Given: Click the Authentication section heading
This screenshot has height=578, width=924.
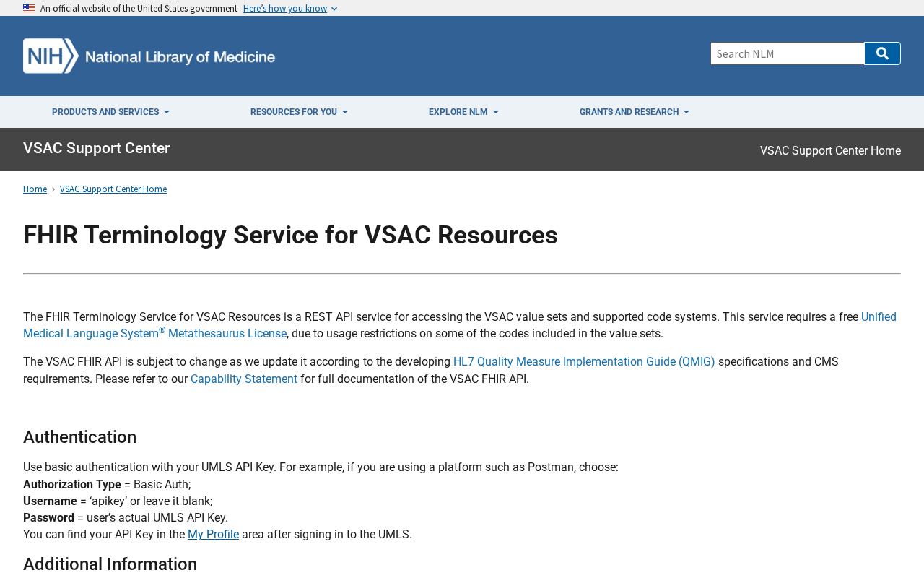Looking at the screenshot, I should 79,437.
